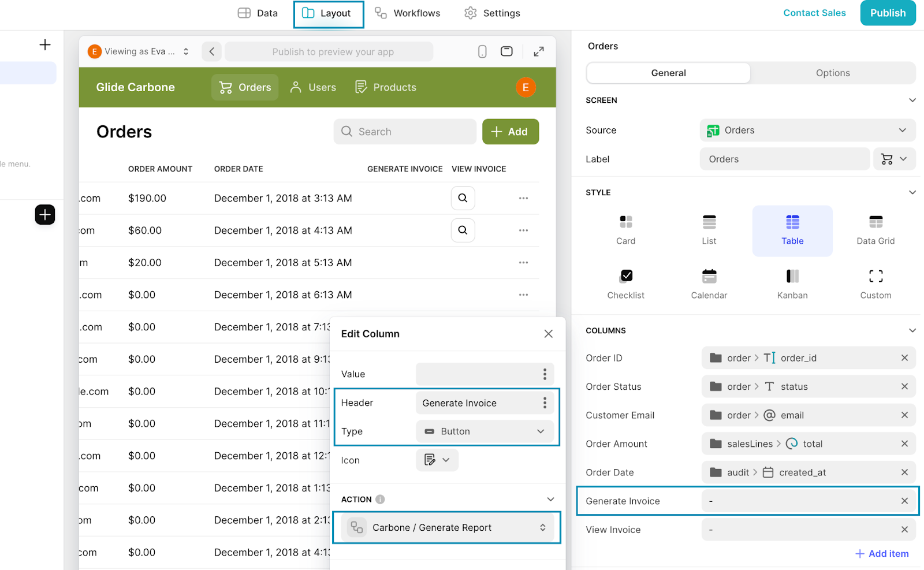Expand preview to fullscreen
Viewport: 924px width, 570px height.
click(x=539, y=51)
